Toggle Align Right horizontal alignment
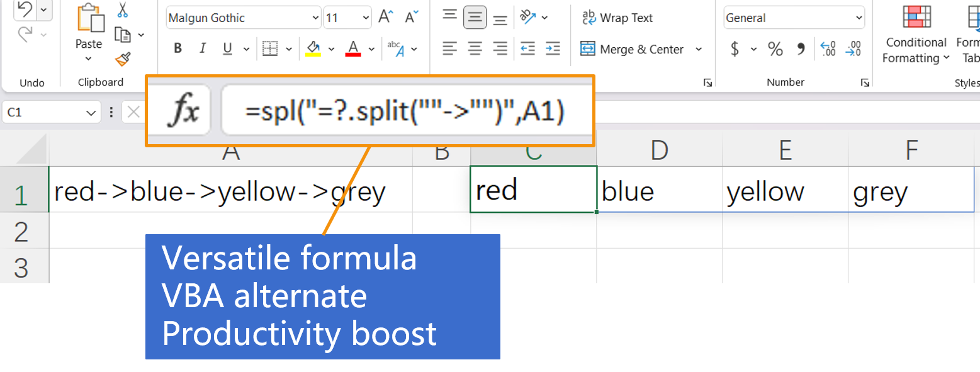 pos(500,48)
